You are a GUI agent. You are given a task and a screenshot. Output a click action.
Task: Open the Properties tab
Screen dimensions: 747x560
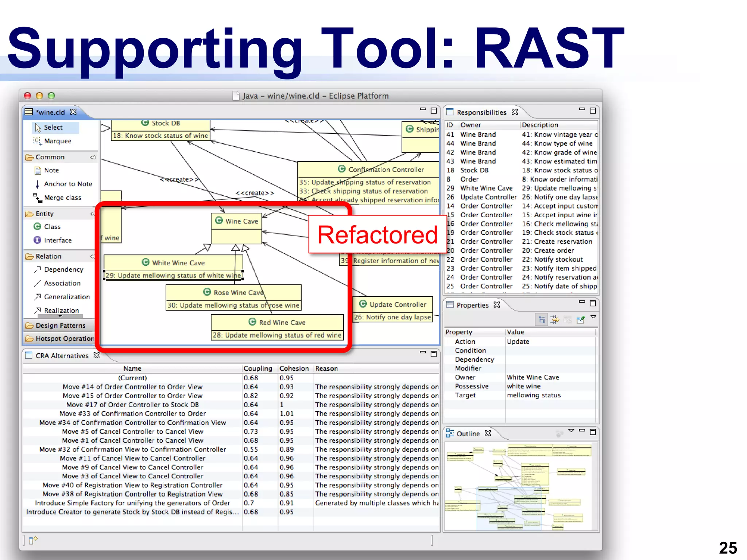tap(472, 305)
